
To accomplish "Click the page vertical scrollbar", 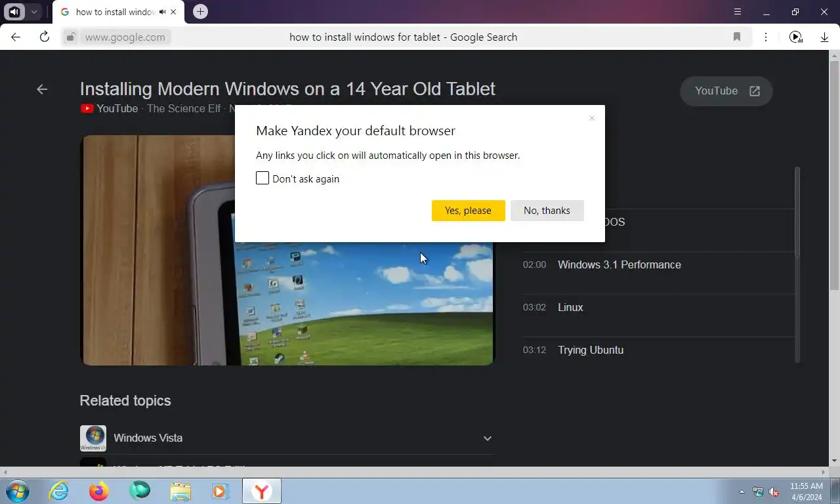I will 834,175.
